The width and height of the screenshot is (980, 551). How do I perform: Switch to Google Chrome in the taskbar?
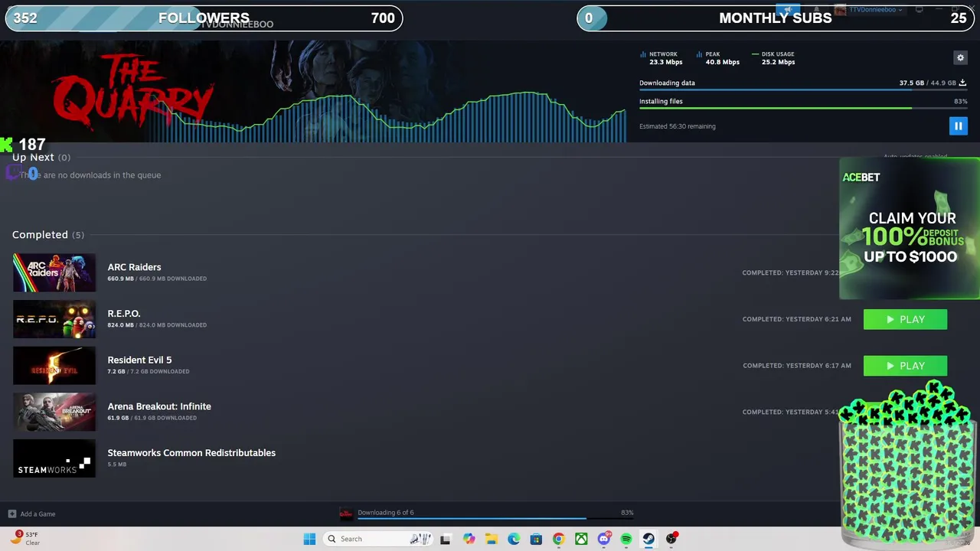(558, 539)
